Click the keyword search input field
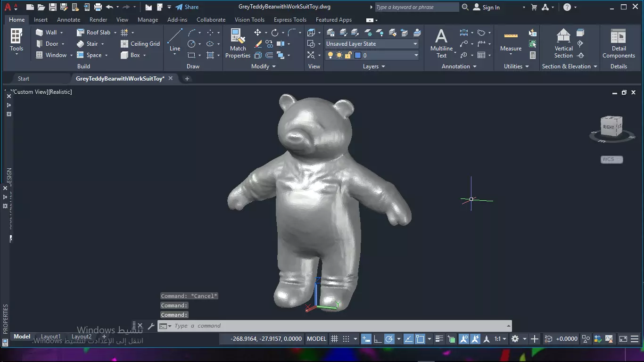Image resolution: width=644 pixels, height=362 pixels. point(417,7)
